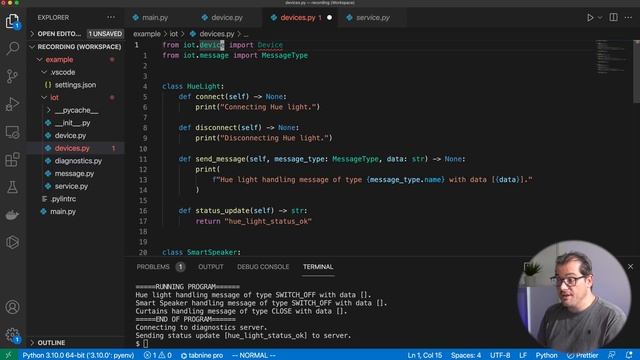Collapse the .vscode folder
Viewport: 640px width, 360px height.
(76, 72)
